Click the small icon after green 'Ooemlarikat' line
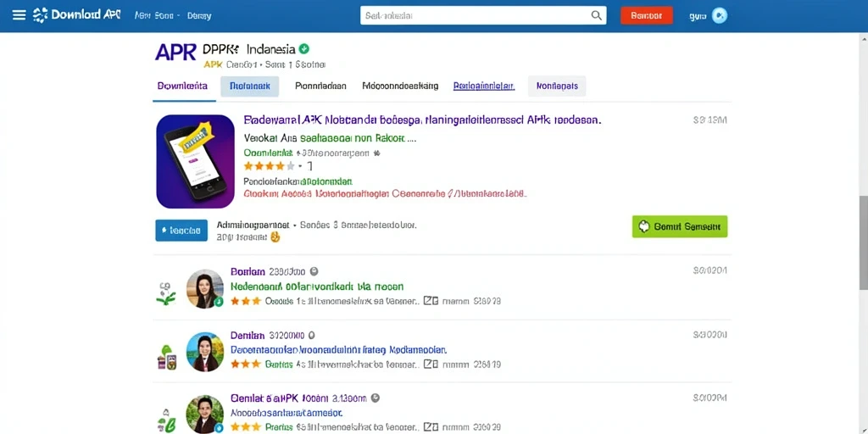This screenshot has height=434, width=868. tap(377, 153)
